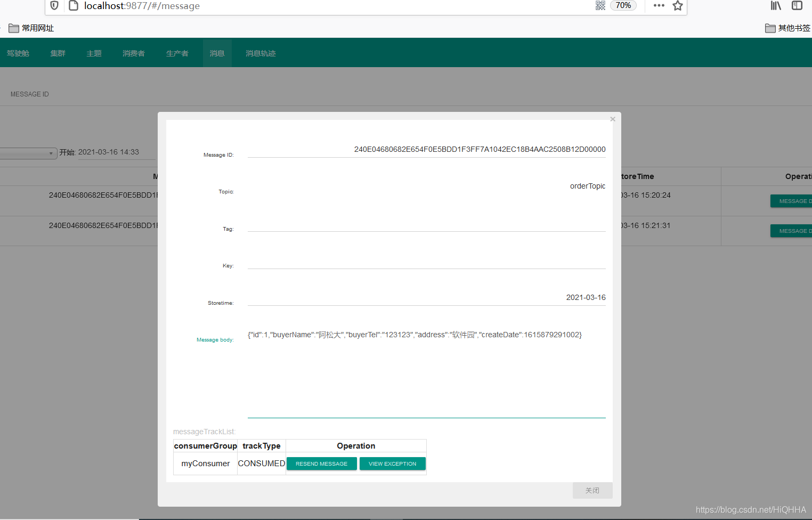Go to the 消息轨迹 nav tab
Viewport: 812px width, 520px height.
[261, 53]
